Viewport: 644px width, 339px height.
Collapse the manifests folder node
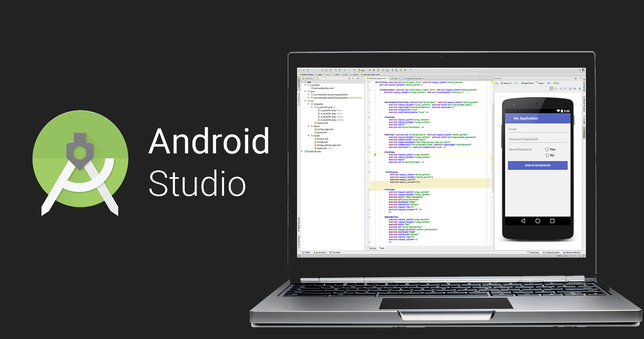(305, 85)
